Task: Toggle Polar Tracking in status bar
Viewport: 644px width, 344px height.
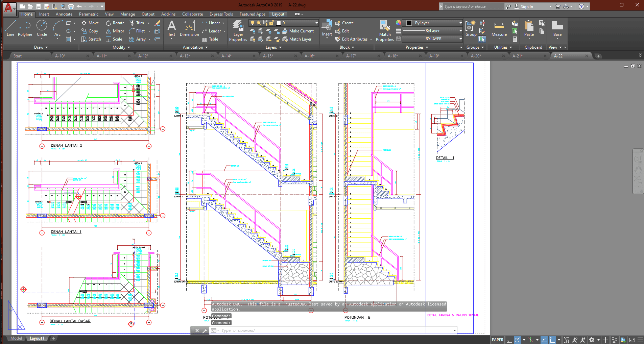Action: pyautogui.click(x=517, y=340)
